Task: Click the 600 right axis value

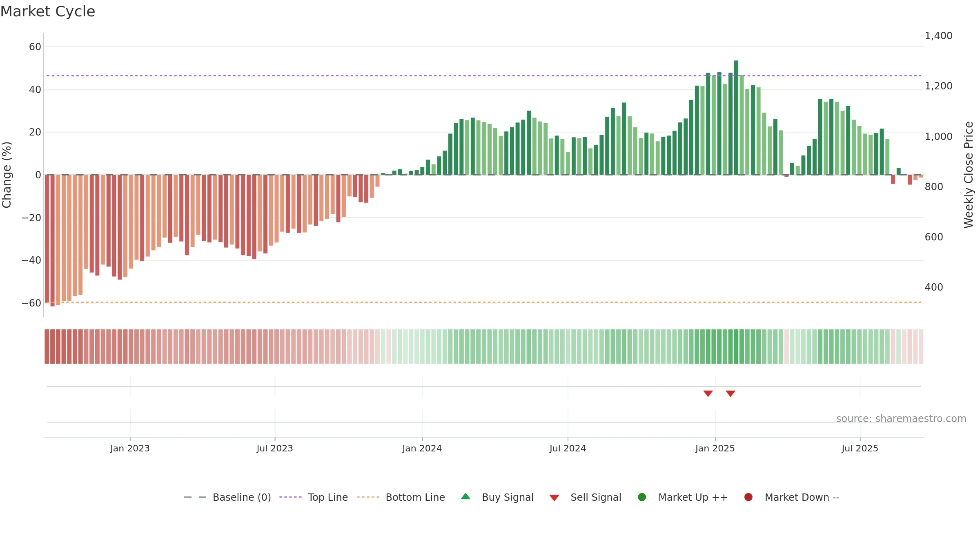Action: 934,237
